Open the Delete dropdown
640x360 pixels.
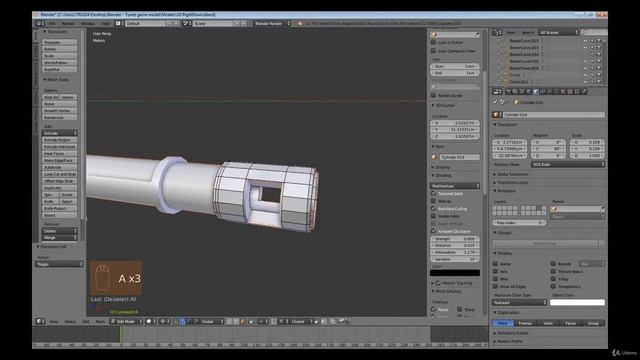click(60, 231)
